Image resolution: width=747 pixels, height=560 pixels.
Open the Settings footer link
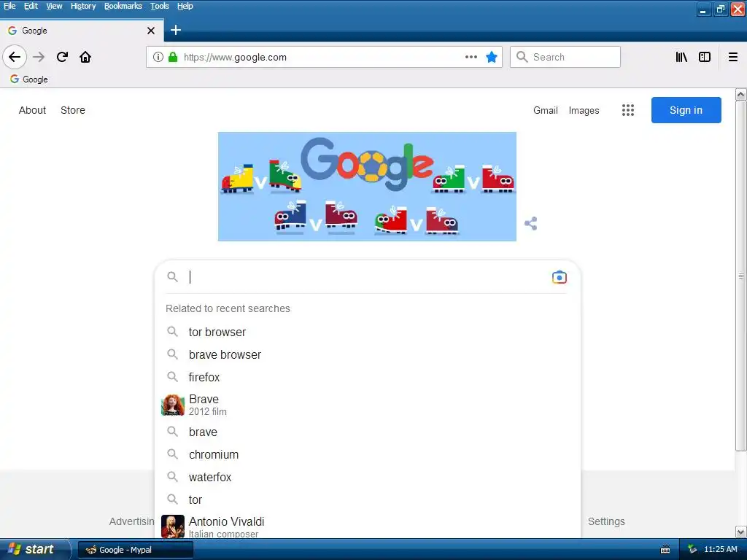click(606, 521)
